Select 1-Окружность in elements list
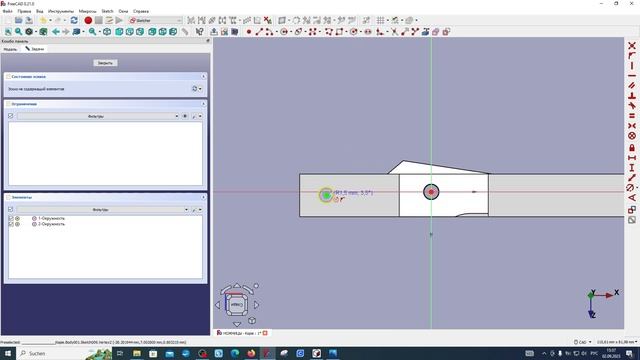The image size is (640, 360). click(x=51, y=218)
